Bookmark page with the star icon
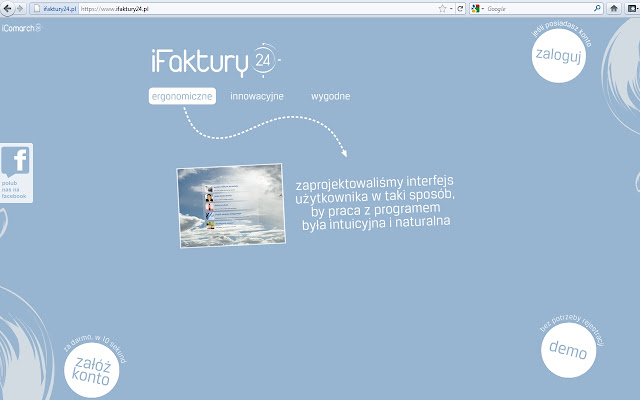This screenshot has height=400, width=640. point(442,9)
